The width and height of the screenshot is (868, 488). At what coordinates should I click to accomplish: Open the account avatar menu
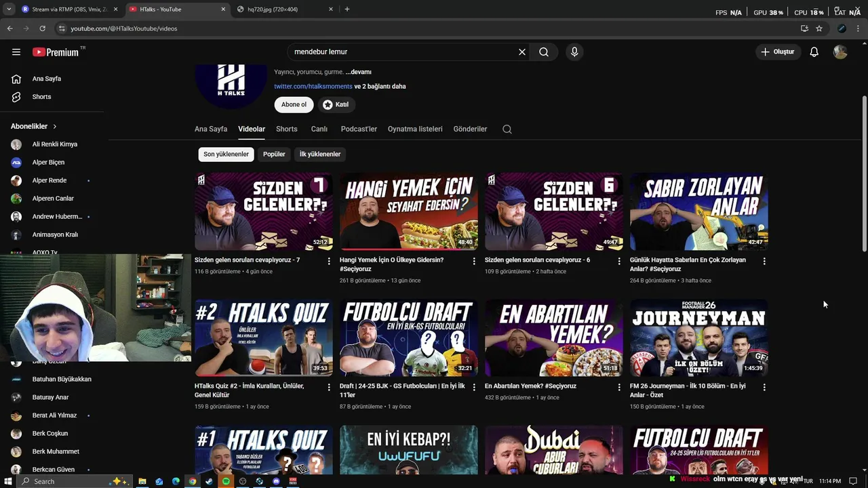tap(840, 52)
